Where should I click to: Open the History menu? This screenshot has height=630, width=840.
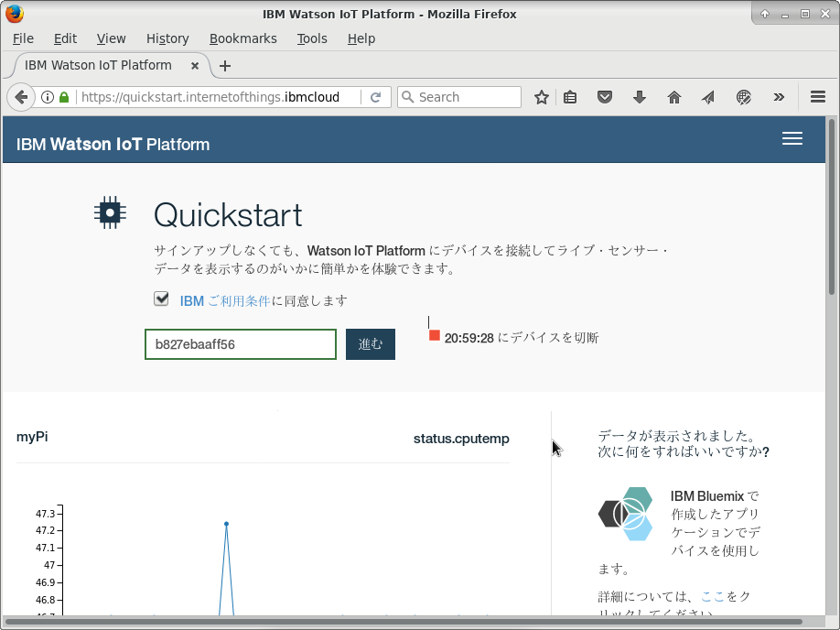(x=167, y=38)
